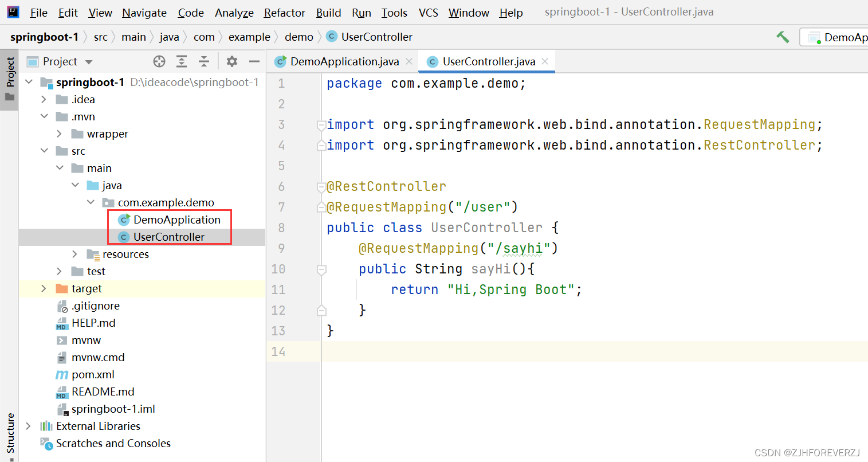The height and width of the screenshot is (462, 868).
Task: Click the Build Project hammer icon
Action: click(x=783, y=37)
